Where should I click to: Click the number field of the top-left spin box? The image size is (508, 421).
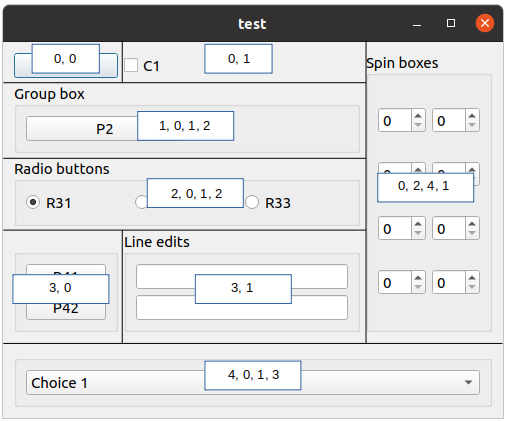(x=395, y=120)
